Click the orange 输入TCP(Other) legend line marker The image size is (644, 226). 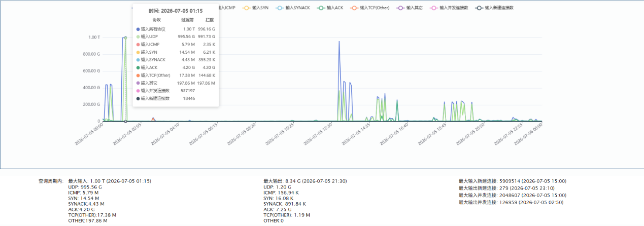coord(354,8)
